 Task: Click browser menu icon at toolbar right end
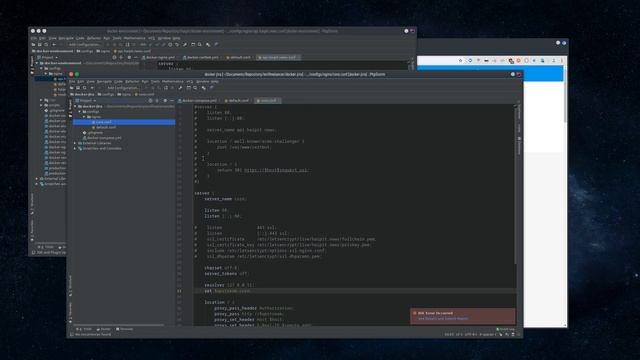click(x=562, y=60)
